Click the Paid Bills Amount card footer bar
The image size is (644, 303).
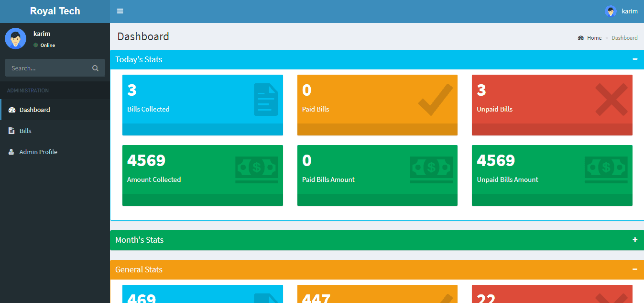click(x=377, y=200)
